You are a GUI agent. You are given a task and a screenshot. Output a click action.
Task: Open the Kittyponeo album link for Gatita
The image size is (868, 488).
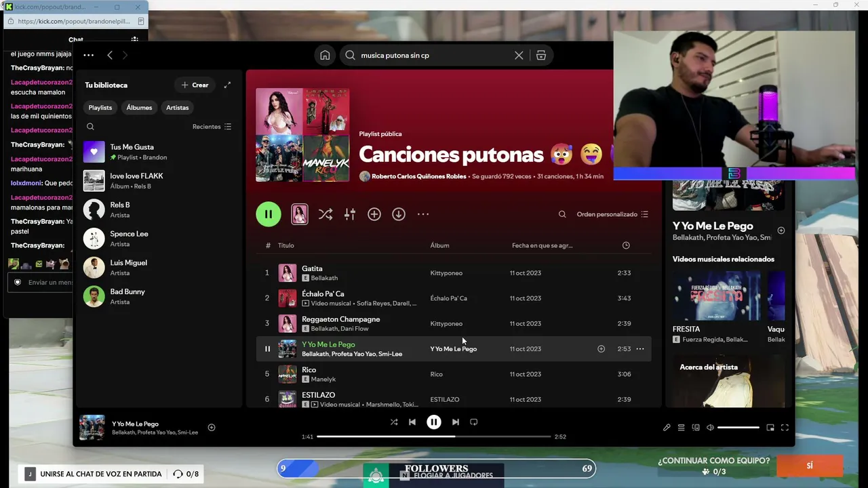(x=446, y=273)
